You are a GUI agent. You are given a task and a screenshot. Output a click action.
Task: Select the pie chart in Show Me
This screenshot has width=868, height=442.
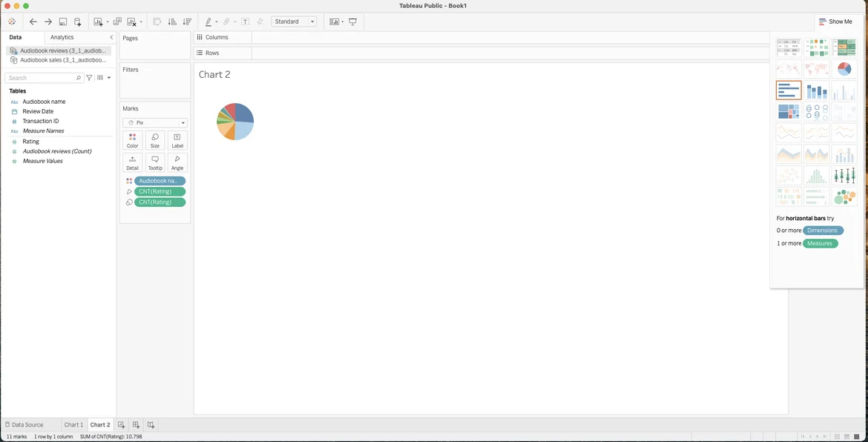point(844,70)
